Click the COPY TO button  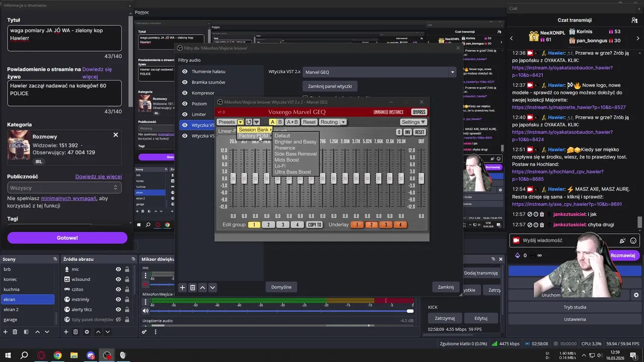point(314,225)
